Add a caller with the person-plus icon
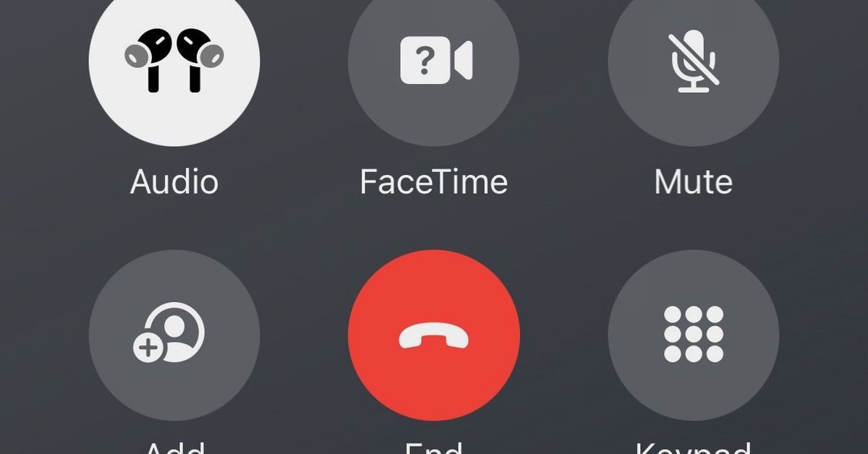868x454 pixels. point(169,332)
